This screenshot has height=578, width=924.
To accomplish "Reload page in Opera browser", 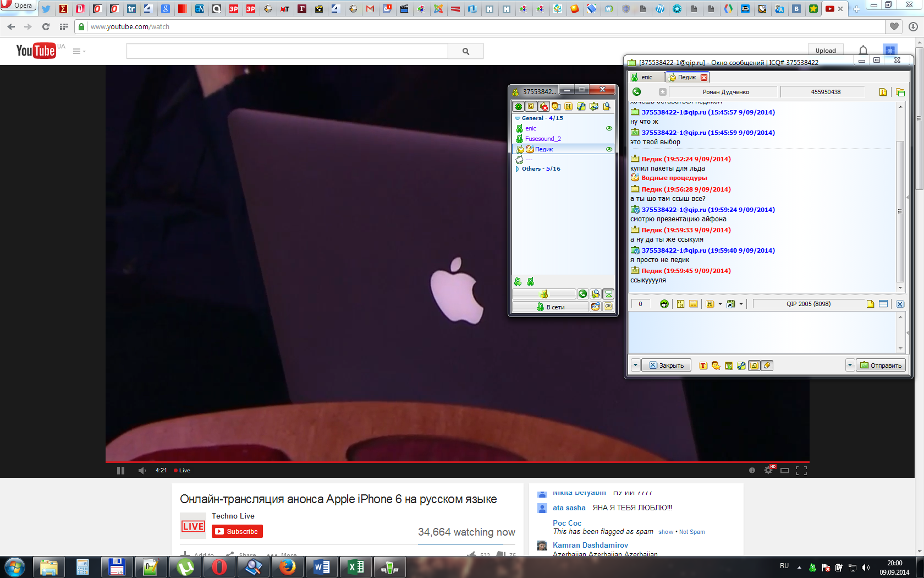I will click(x=46, y=26).
